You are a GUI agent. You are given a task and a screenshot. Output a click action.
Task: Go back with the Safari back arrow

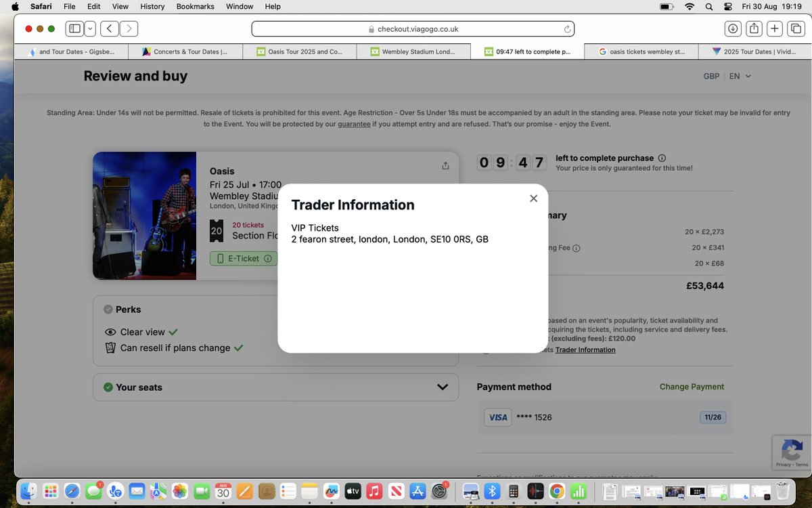tap(110, 28)
